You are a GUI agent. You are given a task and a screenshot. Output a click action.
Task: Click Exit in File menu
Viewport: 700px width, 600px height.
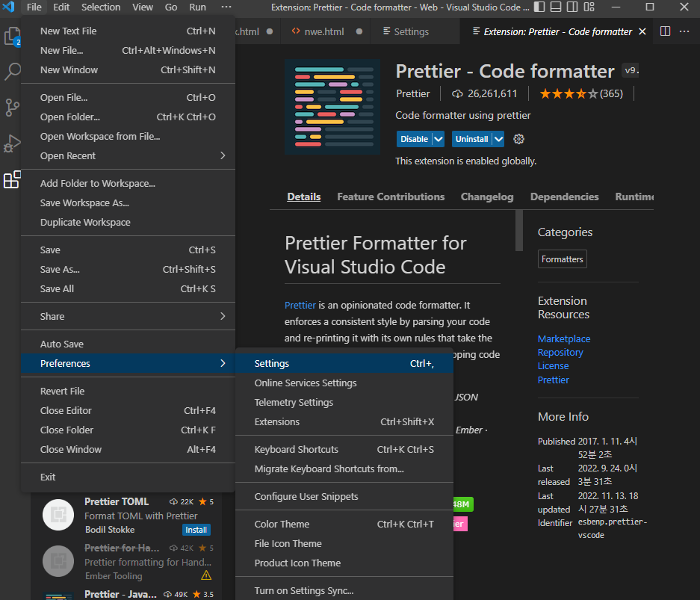(x=128, y=477)
